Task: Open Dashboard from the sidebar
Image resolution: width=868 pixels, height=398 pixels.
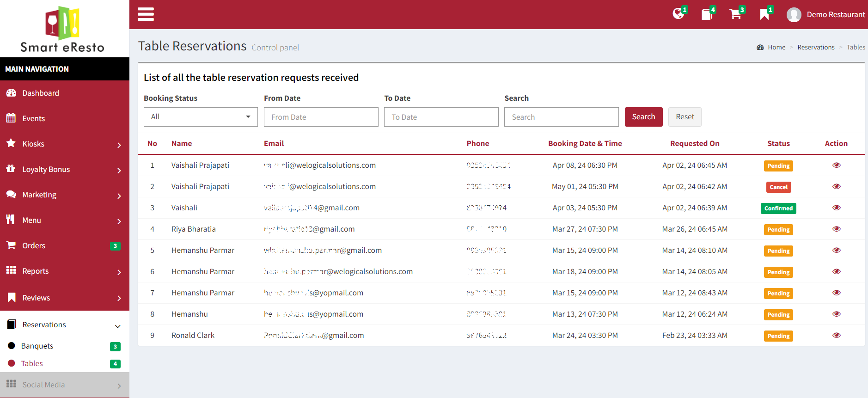Action: pos(41,93)
